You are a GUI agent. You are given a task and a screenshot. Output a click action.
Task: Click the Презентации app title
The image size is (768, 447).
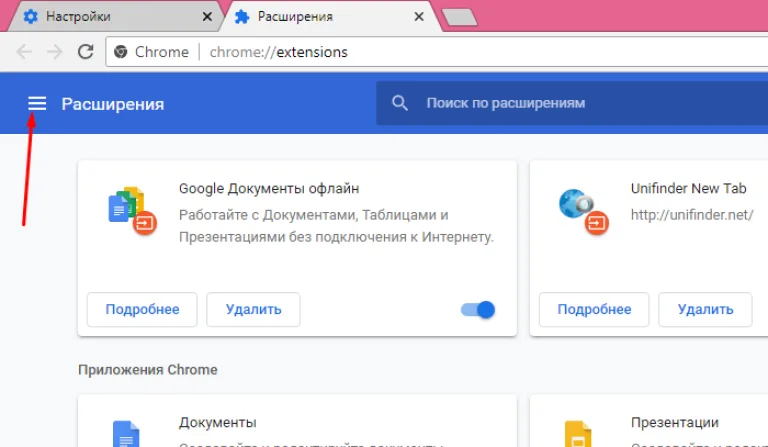pyautogui.click(x=674, y=423)
